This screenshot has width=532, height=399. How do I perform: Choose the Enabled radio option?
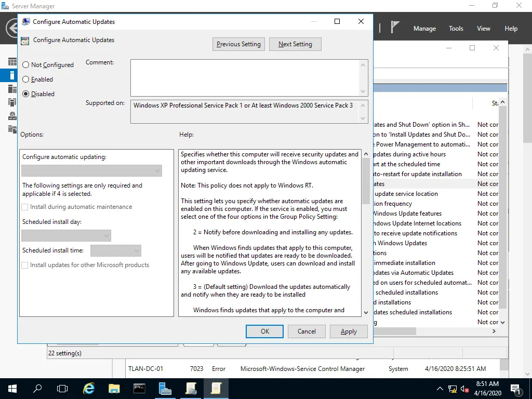26,79
